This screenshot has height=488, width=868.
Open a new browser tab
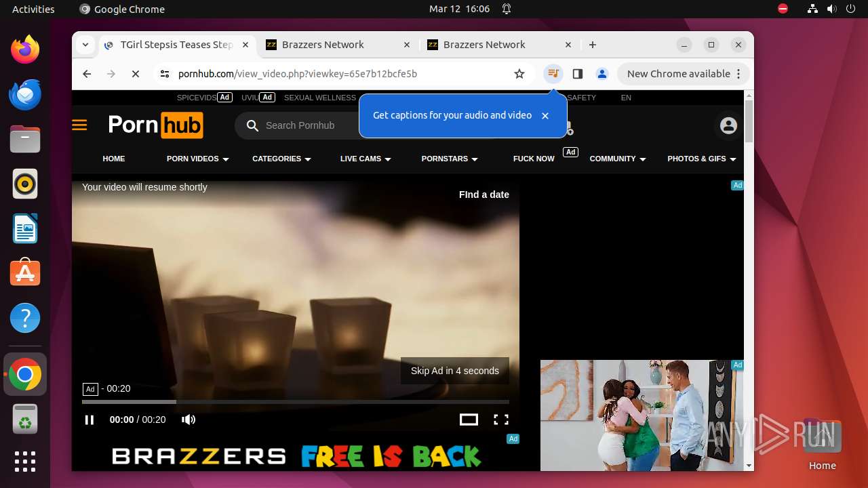pyautogui.click(x=593, y=45)
